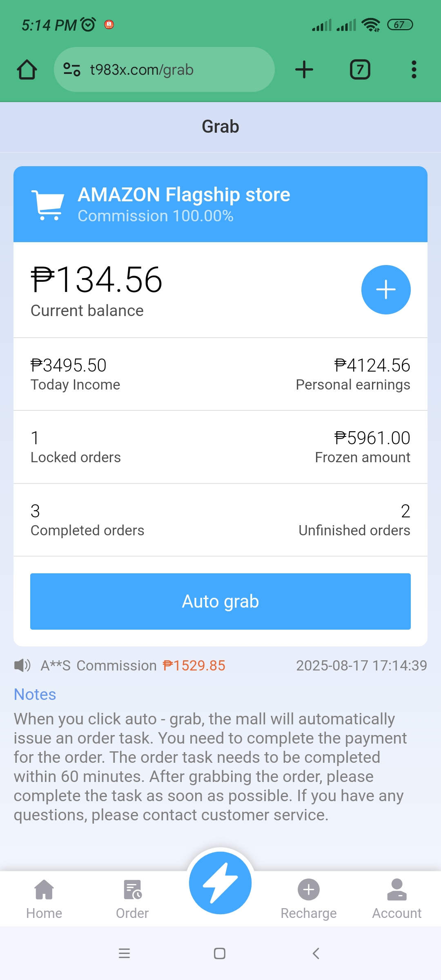
Task: Go to the Home tab
Action: click(x=44, y=899)
